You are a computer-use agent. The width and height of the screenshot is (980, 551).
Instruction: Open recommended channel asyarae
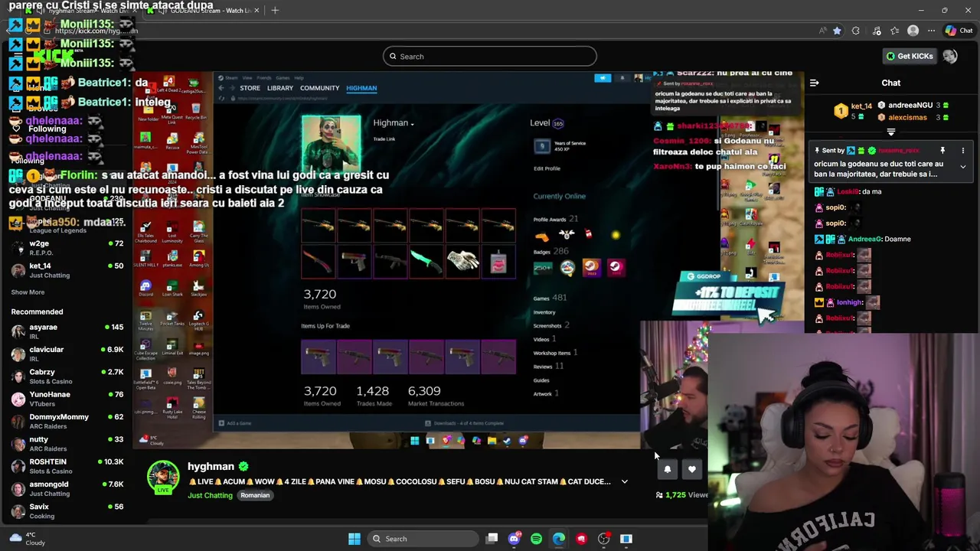[67, 331]
